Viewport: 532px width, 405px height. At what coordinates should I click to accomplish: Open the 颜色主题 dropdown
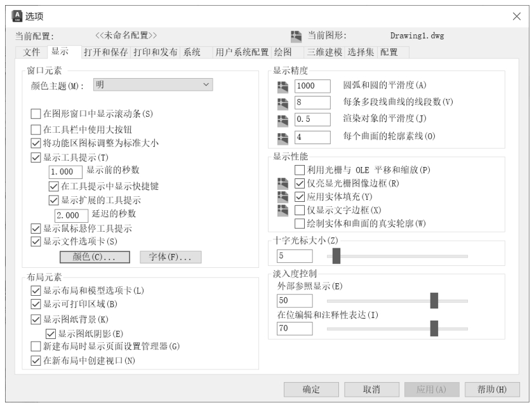tap(153, 84)
